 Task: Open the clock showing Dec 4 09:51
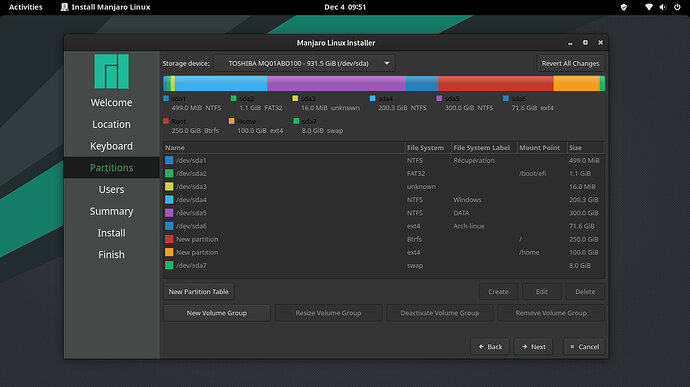(345, 7)
